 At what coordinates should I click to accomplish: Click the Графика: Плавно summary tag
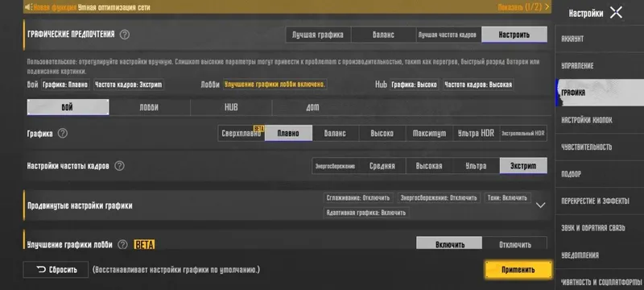coord(66,85)
